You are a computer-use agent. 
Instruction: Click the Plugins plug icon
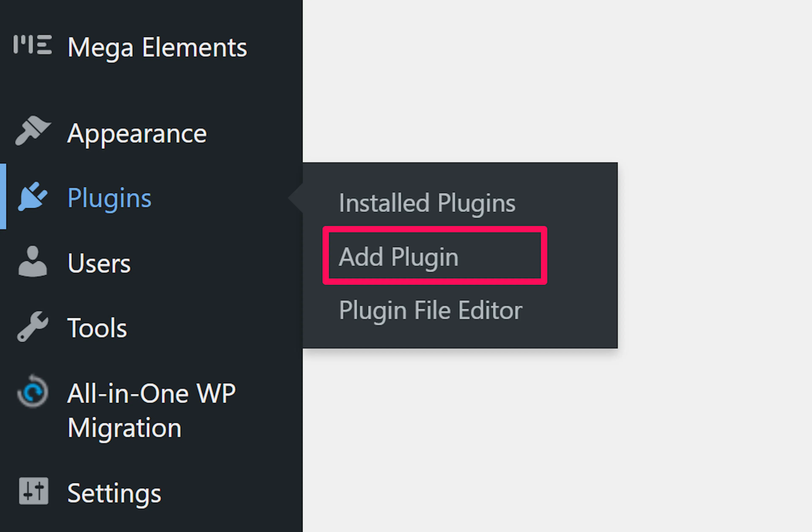(x=32, y=197)
